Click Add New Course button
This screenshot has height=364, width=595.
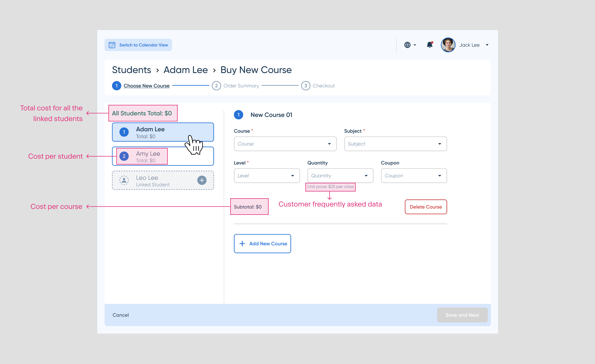coord(262,244)
